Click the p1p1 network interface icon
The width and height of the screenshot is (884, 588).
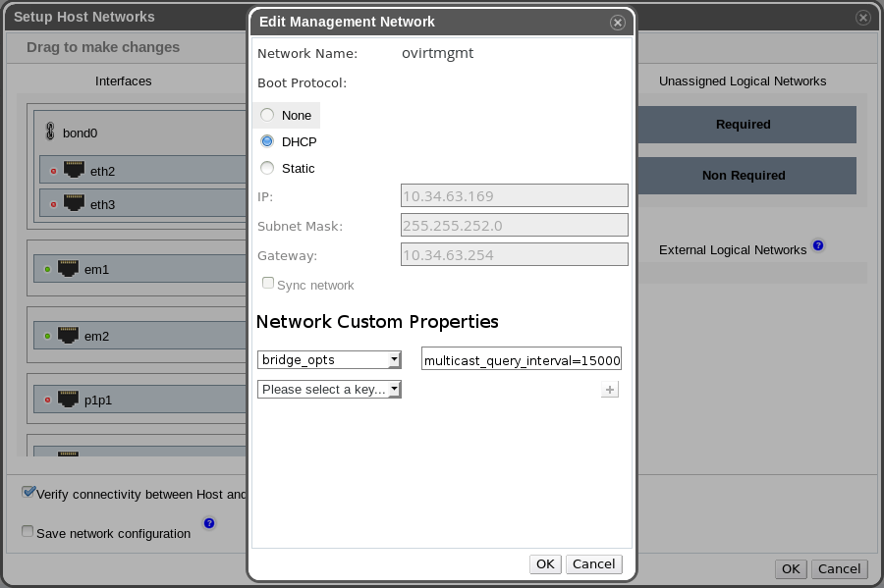click(69, 400)
